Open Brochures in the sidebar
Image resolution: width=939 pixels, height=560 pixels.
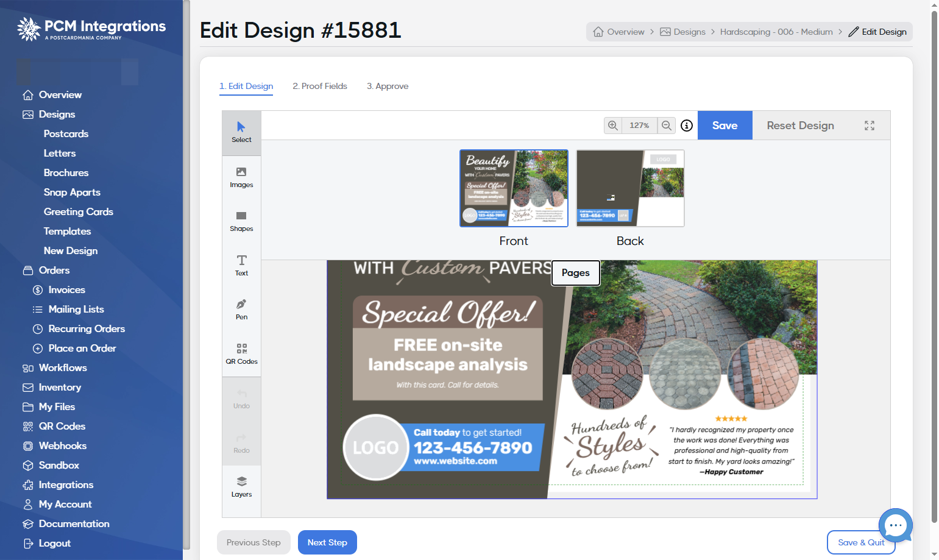coord(66,173)
